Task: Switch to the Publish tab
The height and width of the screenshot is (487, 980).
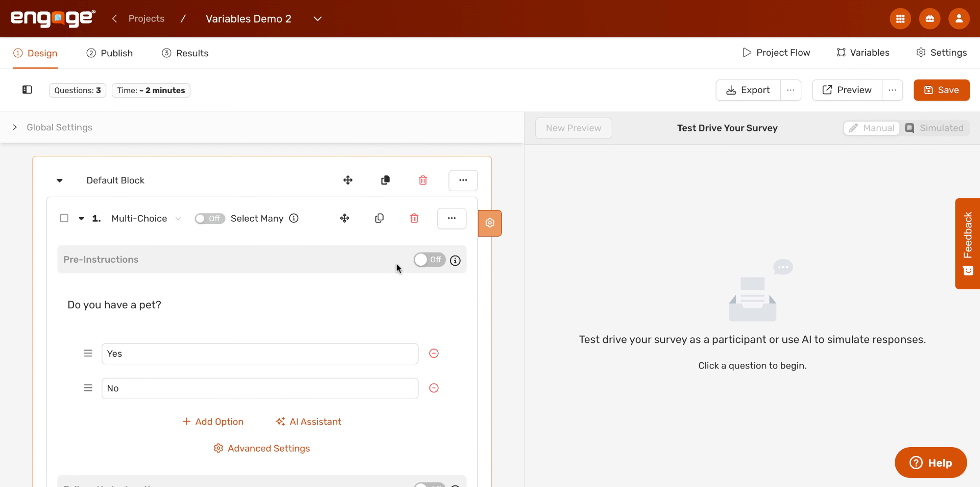Action: [x=109, y=53]
